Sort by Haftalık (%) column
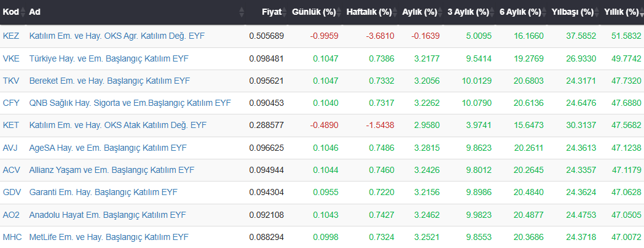The height and width of the screenshot is (248, 644). pyautogui.click(x=369, y=12)
